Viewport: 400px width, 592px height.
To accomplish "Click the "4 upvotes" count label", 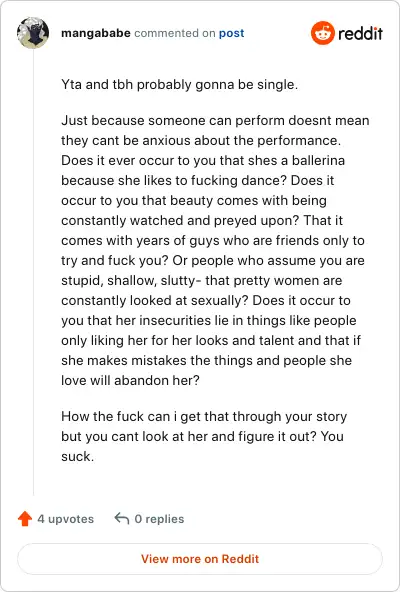I will coord(65,519).
